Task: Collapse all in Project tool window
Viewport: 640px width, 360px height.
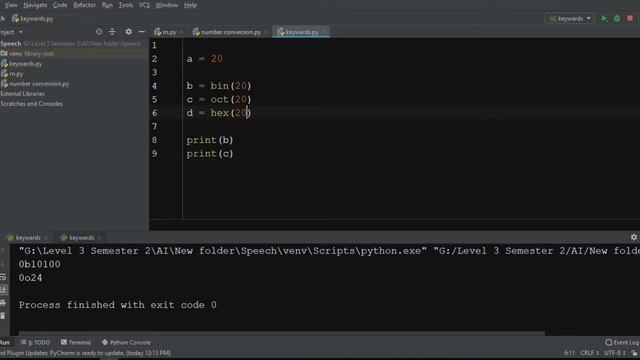Action: (x=112, y=32)
